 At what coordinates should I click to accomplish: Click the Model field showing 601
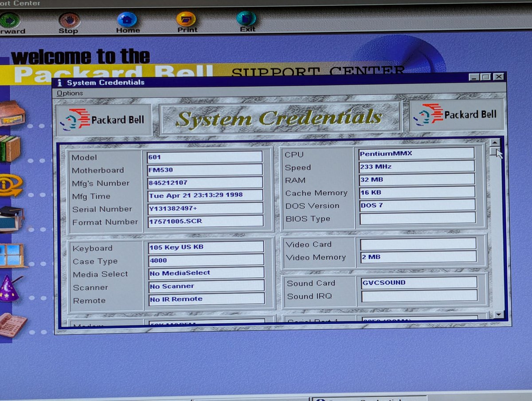coord(205,157)
